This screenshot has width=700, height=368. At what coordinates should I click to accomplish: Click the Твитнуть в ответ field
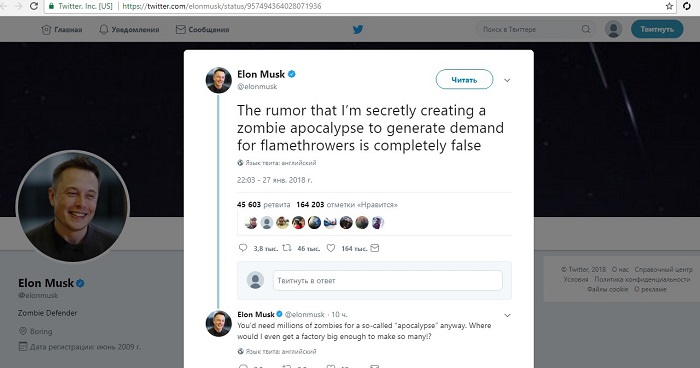388,280
